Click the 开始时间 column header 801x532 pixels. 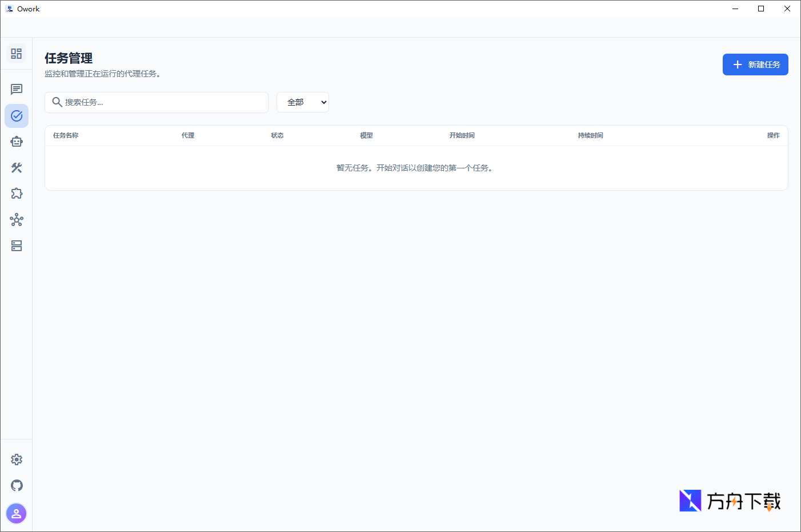[x=462, y=136]
